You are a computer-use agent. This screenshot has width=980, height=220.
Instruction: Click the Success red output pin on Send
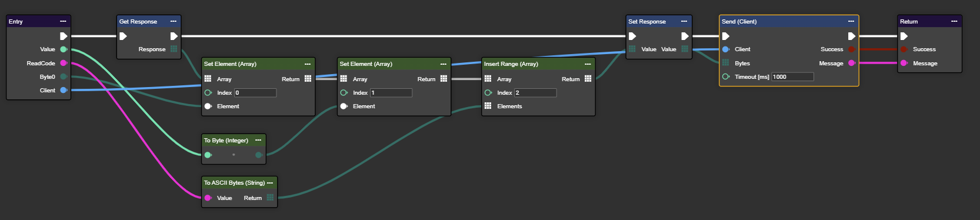point(851,49)
